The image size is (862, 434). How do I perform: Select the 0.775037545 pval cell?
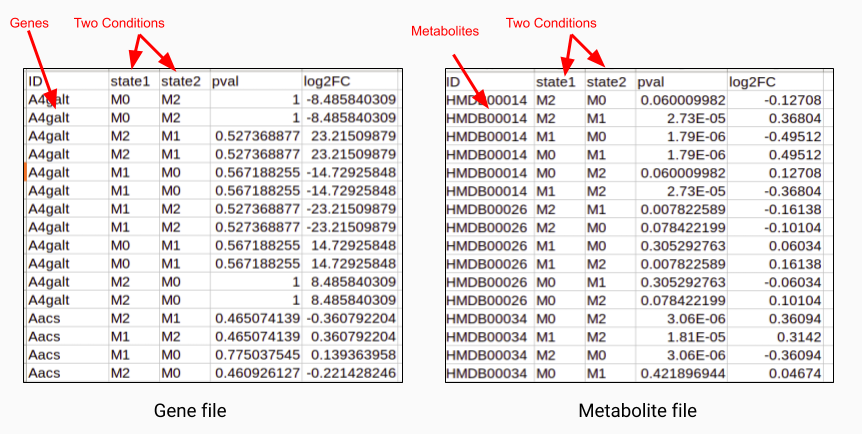pos(257,355)
